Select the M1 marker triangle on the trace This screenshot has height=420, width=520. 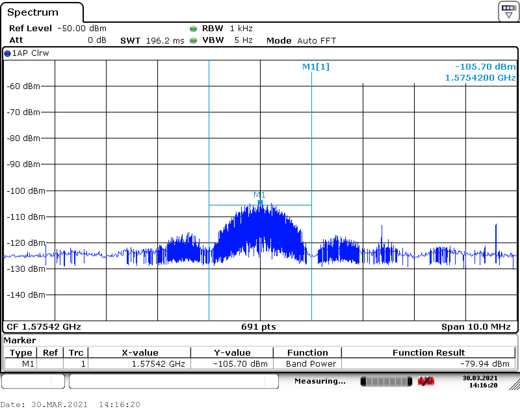coord(260,203)
